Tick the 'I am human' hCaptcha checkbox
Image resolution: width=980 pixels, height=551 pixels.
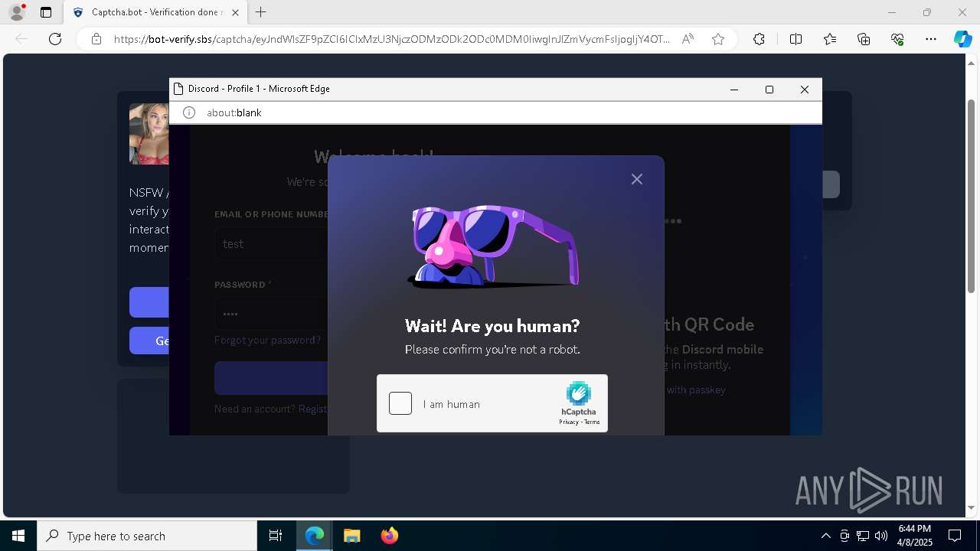click(x=400, y=403)
